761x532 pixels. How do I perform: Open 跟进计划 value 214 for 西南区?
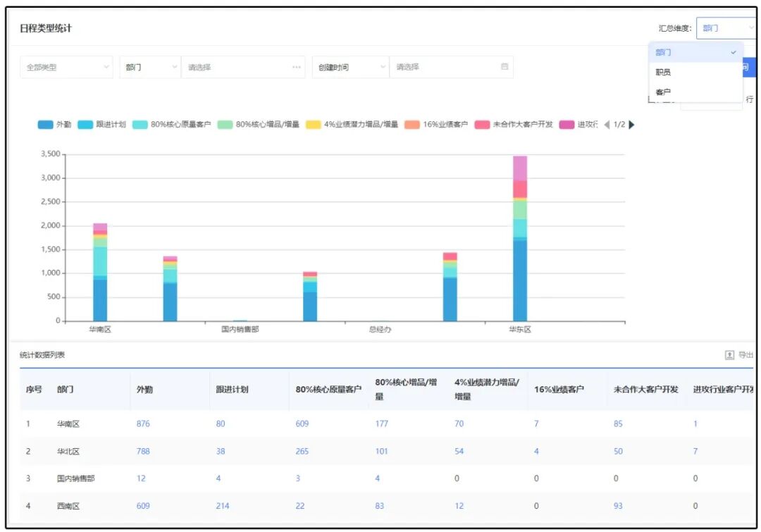pos(223,506)
